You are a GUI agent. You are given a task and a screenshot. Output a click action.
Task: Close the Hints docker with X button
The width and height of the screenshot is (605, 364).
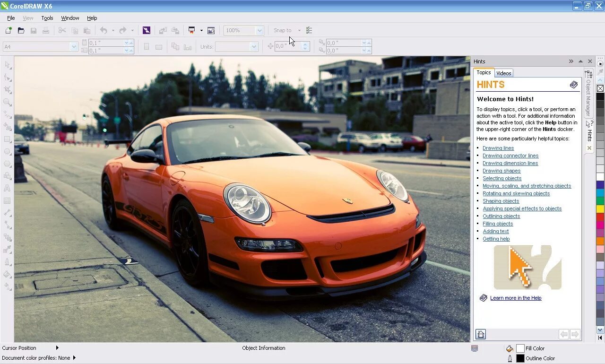click(x=590, y=61)
